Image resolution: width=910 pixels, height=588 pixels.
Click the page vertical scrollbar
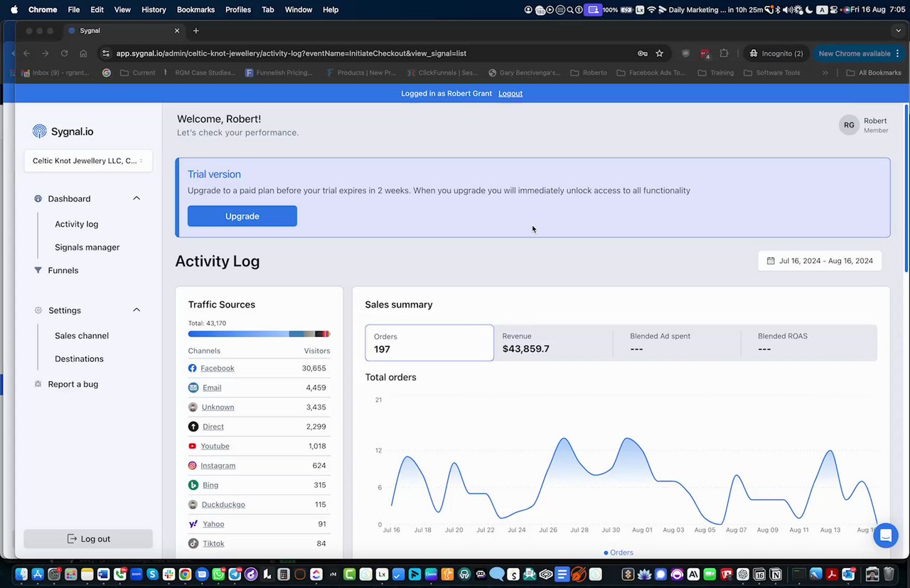906,188
